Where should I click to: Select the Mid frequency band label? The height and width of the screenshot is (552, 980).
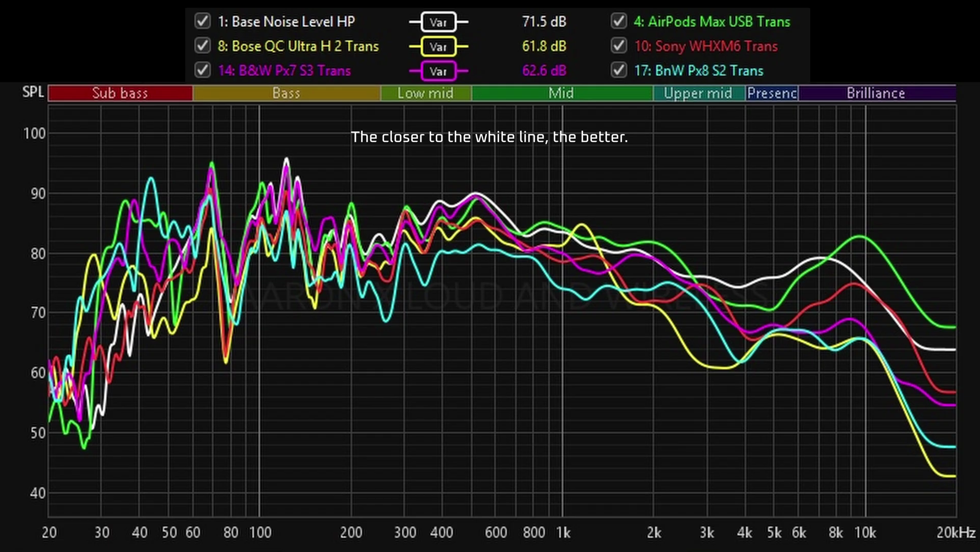pyautogui.click(x=562, y=93)
